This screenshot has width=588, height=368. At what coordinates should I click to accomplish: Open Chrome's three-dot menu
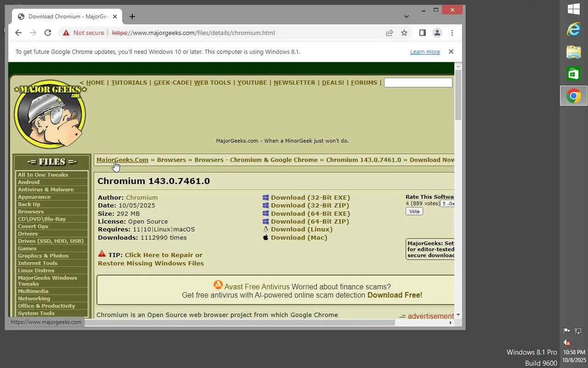452,33
